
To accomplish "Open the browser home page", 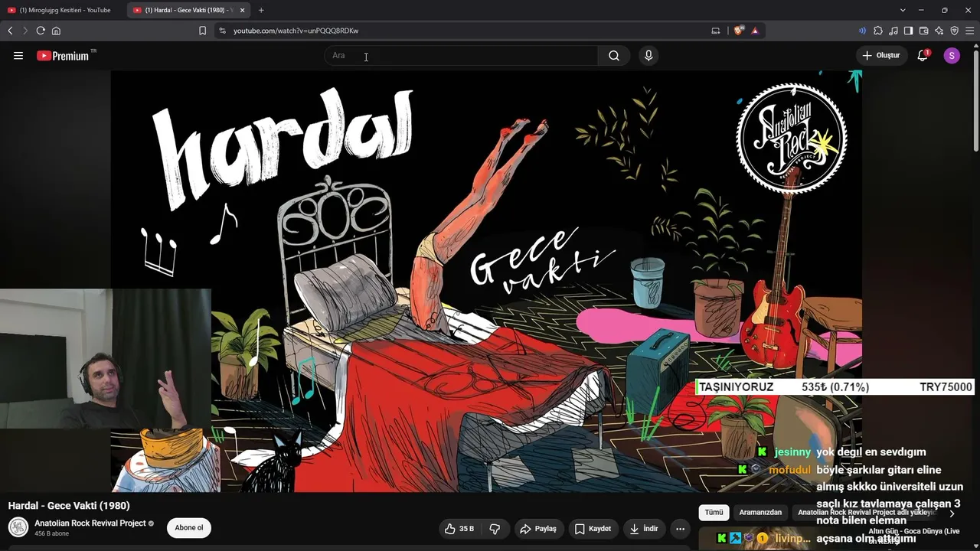I will (56, 31).
